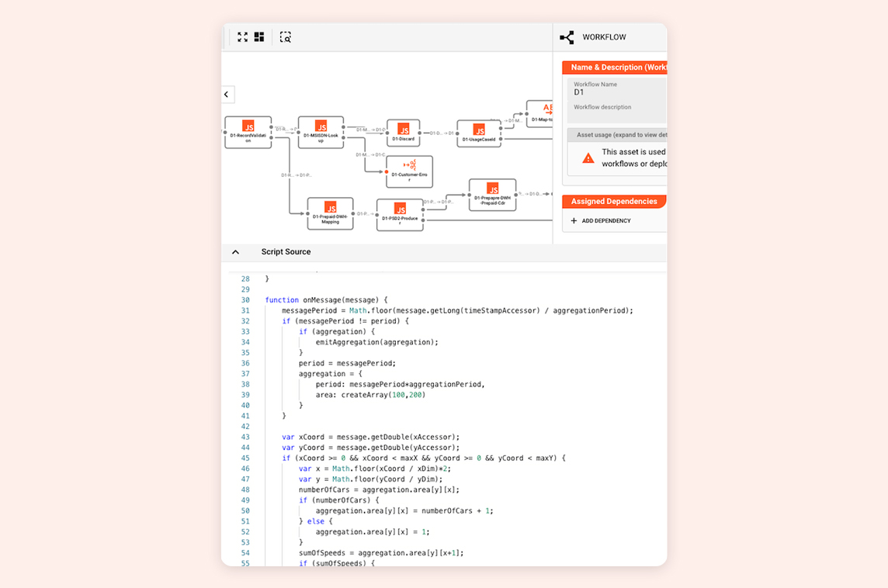Select the D1-Map-to node with AB icon
Screen dimensions: 888x588
pos(540,114)
